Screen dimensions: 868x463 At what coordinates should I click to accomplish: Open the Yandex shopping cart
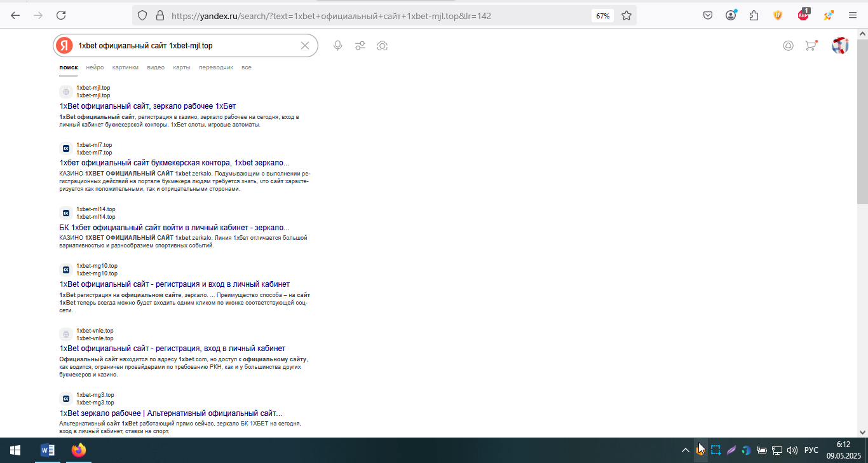pos(811,45)
